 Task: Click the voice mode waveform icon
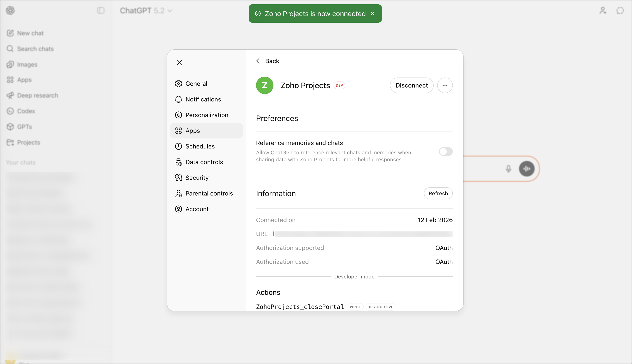tap(526, 169)
